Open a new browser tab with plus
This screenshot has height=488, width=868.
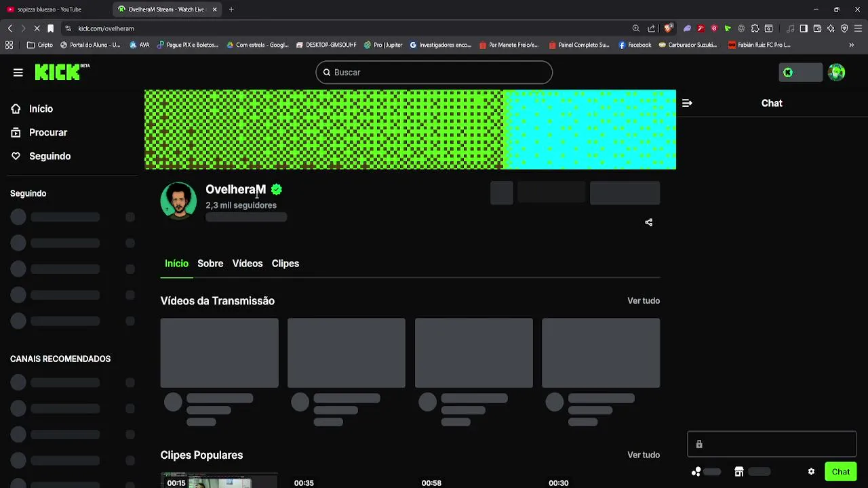(231, 9)
